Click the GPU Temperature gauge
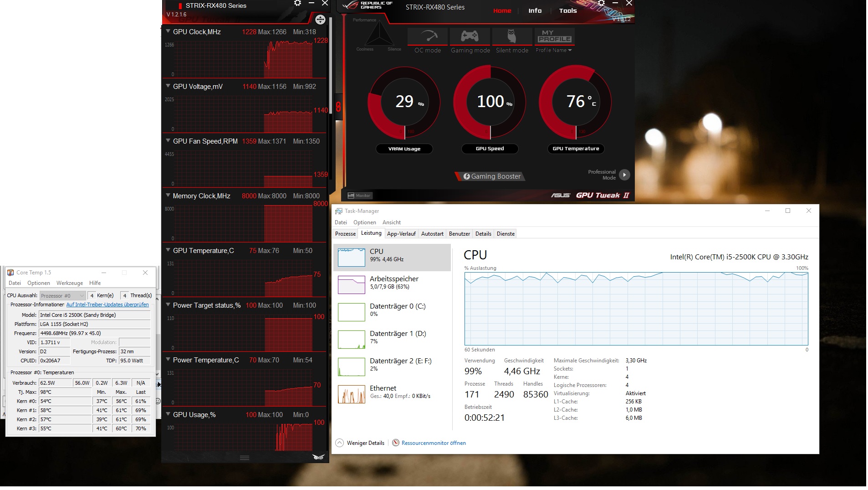This screenshot has height=490, width=868. pos(576,102)
